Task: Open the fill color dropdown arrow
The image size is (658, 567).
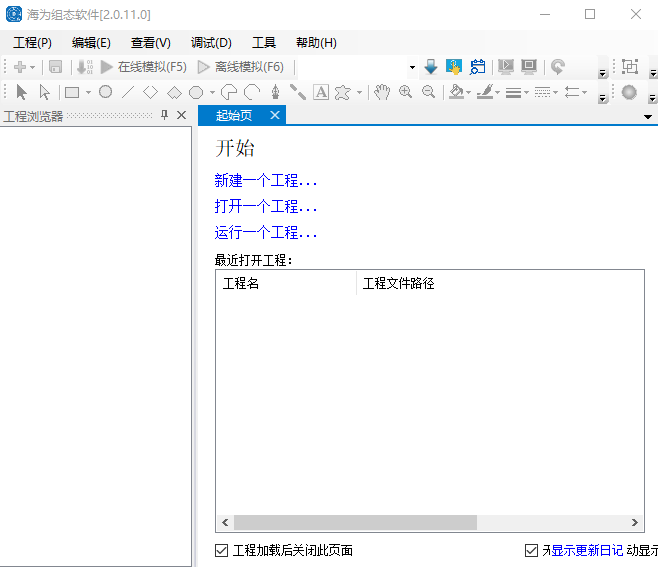Action: 469,92
